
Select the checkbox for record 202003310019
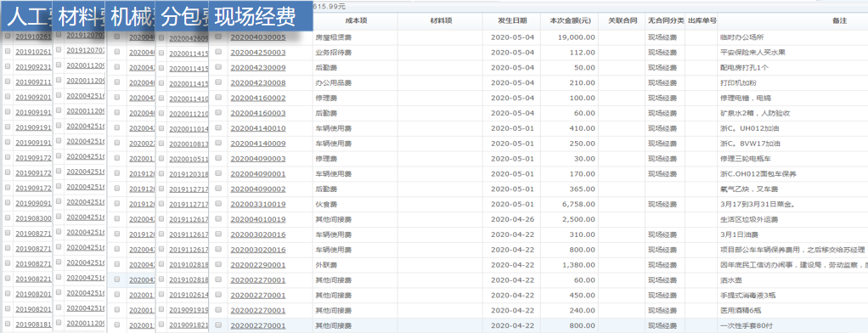click(218, 204)
